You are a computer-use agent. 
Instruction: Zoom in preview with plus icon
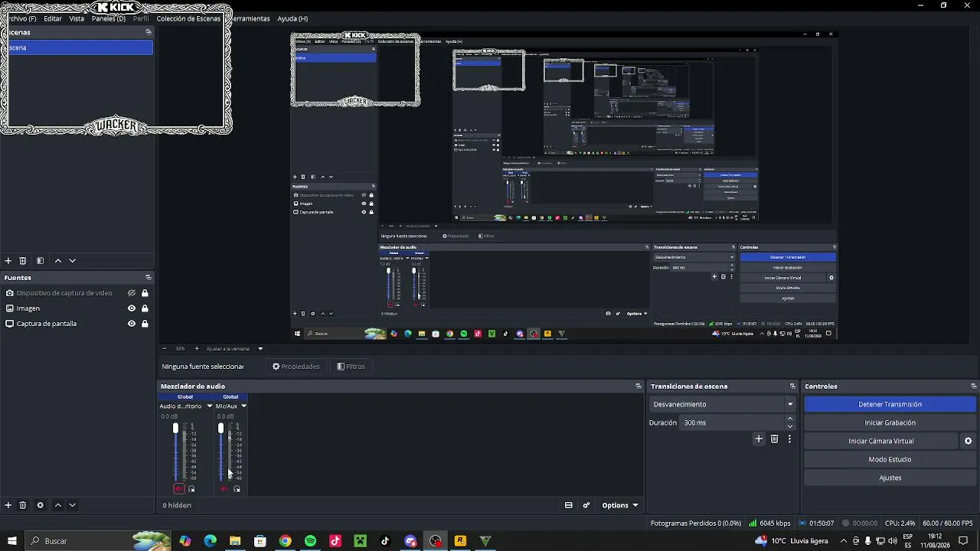click(197, 348)
